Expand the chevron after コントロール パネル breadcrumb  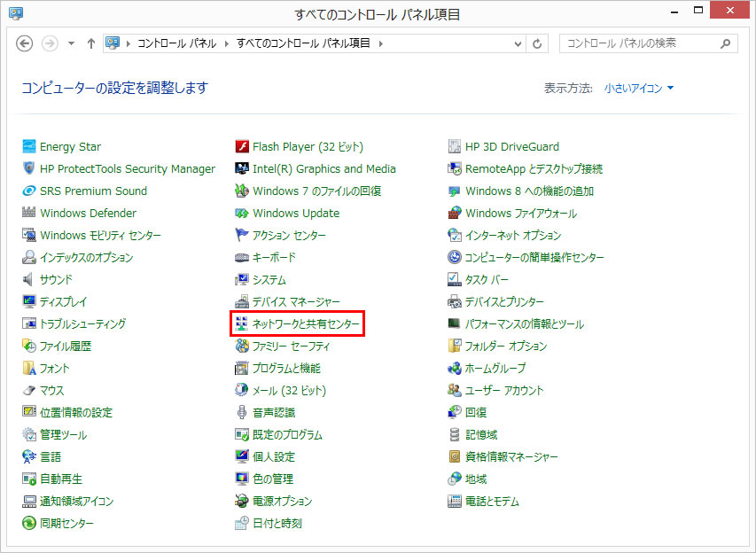tap(227, 44)
